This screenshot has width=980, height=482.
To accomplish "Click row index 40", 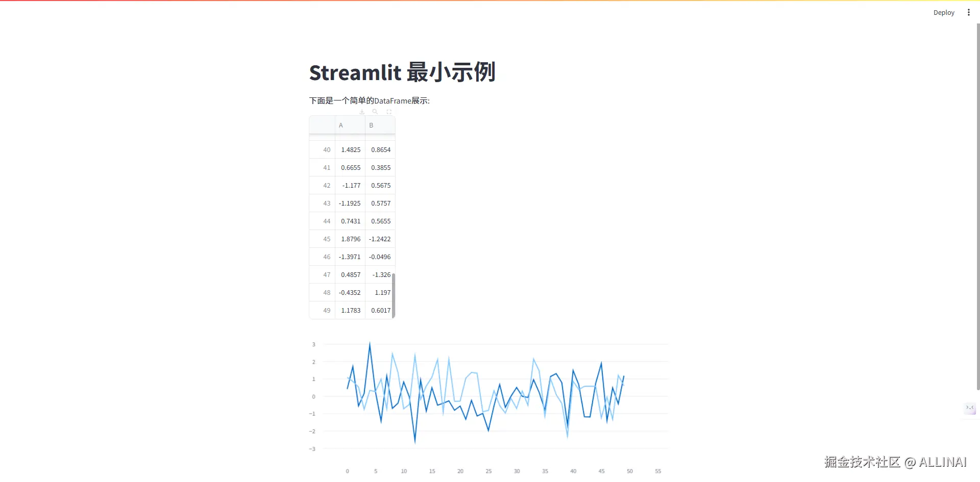I will tap(322, 150).
